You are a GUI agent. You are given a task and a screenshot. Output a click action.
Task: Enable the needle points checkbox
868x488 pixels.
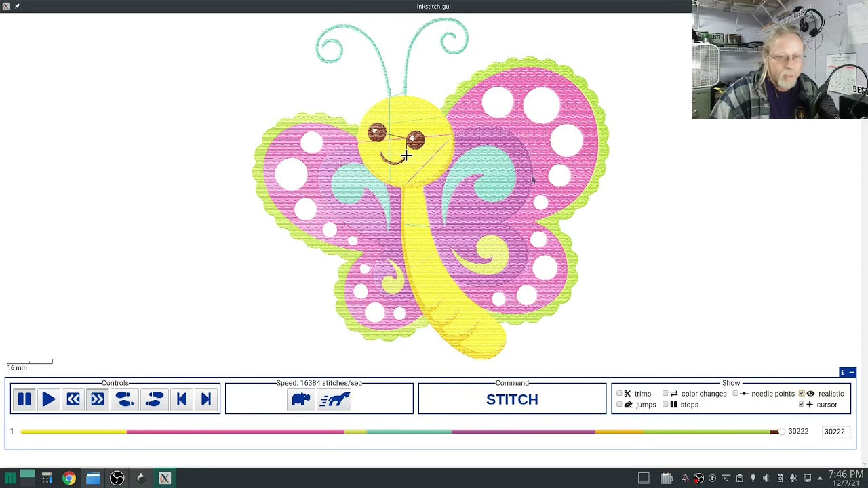click(734, 394)
